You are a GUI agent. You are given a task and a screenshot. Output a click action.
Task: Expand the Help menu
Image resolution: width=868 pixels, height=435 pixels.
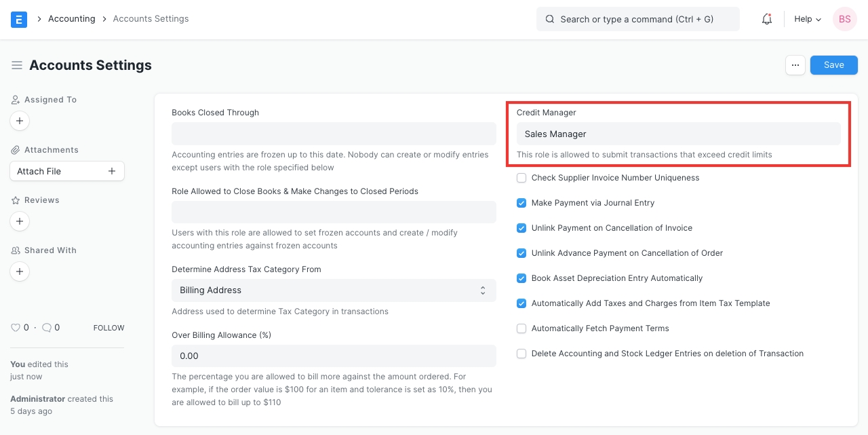[807, 19]
